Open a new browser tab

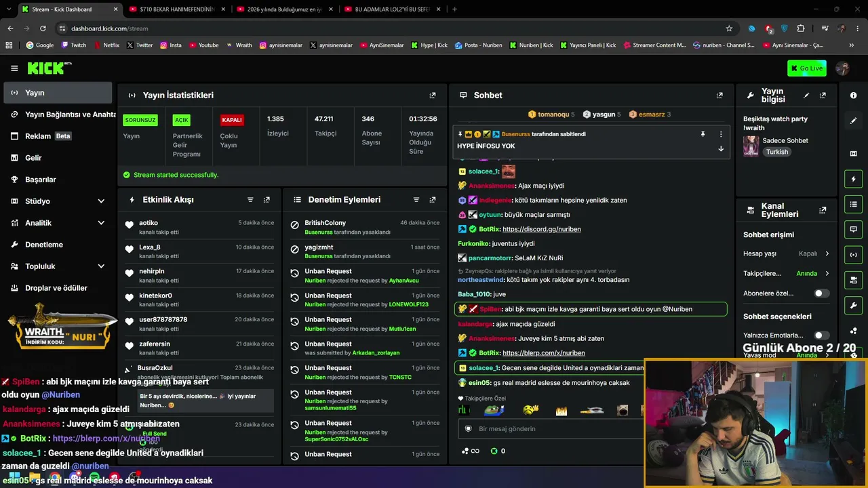click(x=454, y=9)
